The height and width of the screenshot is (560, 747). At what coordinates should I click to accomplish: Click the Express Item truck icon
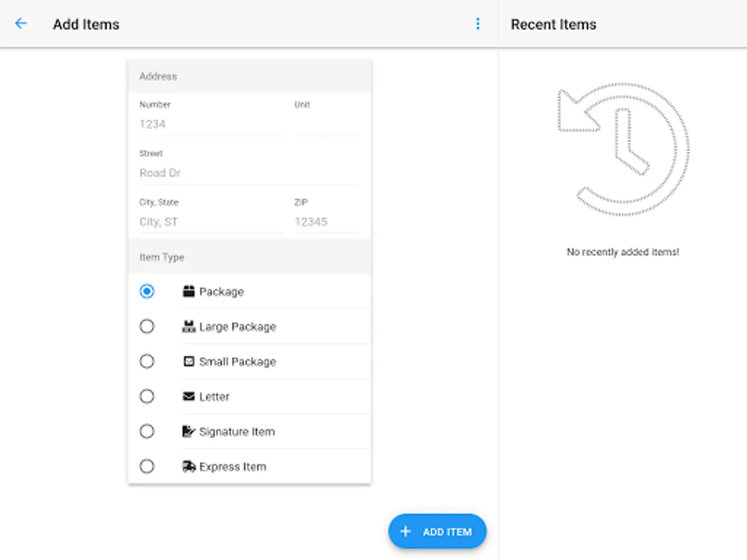(x=189, y=466)
